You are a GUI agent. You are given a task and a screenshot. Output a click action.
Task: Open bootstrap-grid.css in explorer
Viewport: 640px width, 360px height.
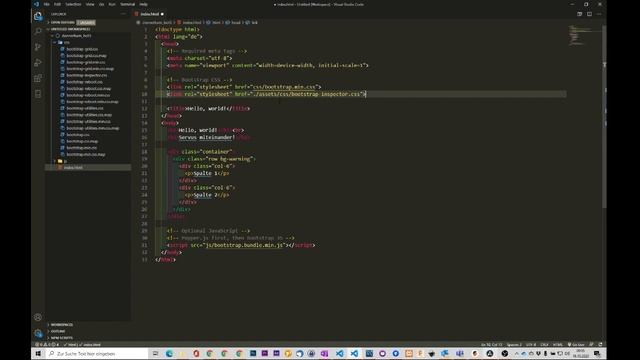point(82,49)
